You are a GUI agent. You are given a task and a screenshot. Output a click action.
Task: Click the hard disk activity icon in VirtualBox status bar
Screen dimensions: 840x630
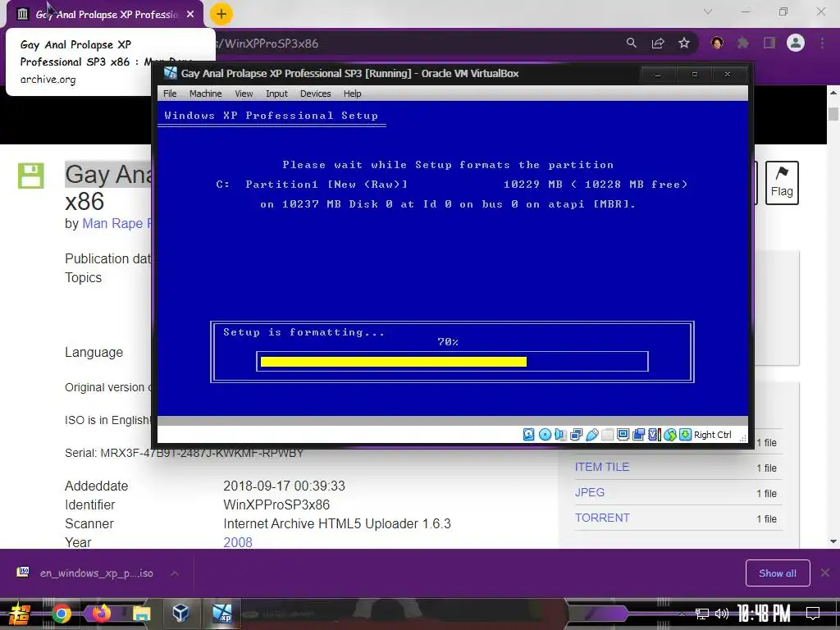point(529,435)
